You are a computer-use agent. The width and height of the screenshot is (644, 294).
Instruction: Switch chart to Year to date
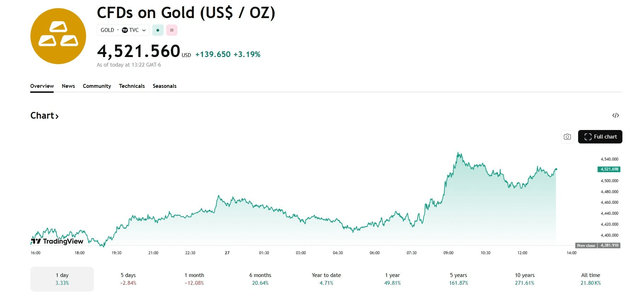click(x=326, y=279)
